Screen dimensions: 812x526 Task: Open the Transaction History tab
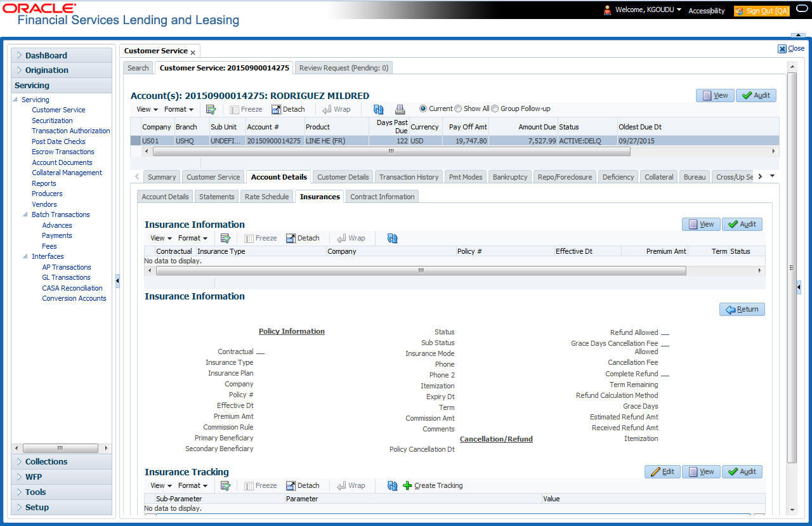(409, 177)
